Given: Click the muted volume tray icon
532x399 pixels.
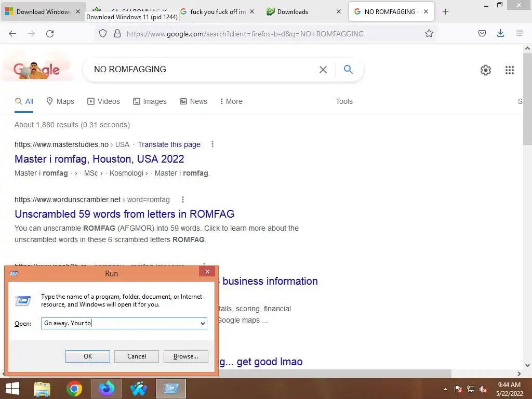Looking at the screenshot, I should tap(483, 389).
